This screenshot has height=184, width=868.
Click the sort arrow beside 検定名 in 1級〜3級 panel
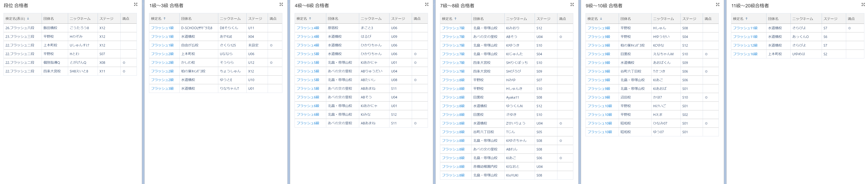[164, 18]
